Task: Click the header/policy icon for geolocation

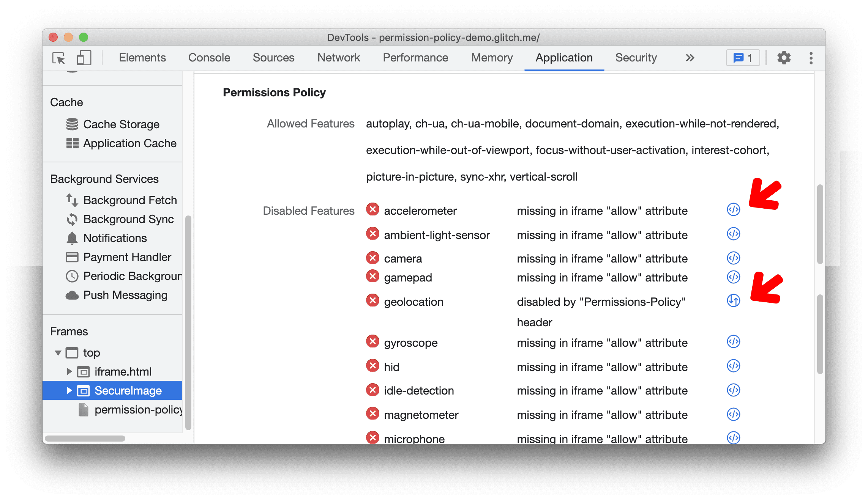Action: [734, 300]
